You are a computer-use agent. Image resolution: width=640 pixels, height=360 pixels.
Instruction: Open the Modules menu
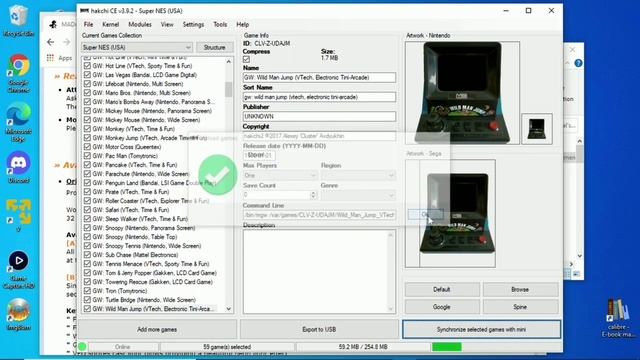pos(140,24)
